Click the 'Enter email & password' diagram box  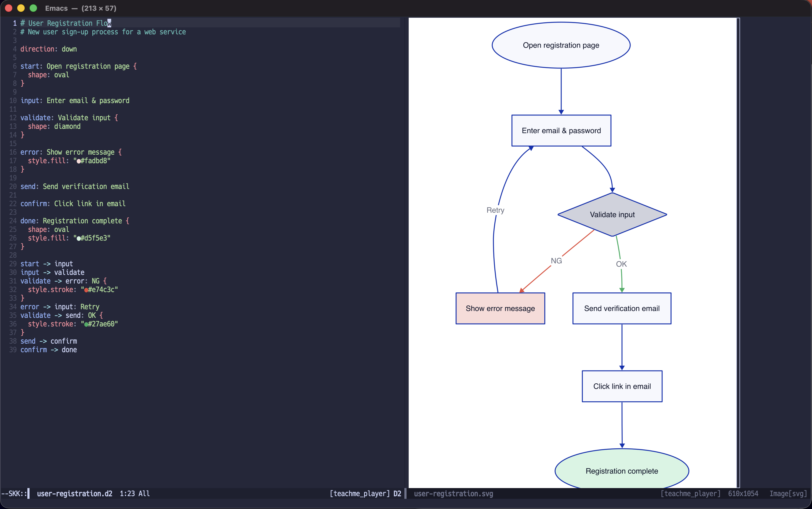pyautogui.click(x=561, y=131)
